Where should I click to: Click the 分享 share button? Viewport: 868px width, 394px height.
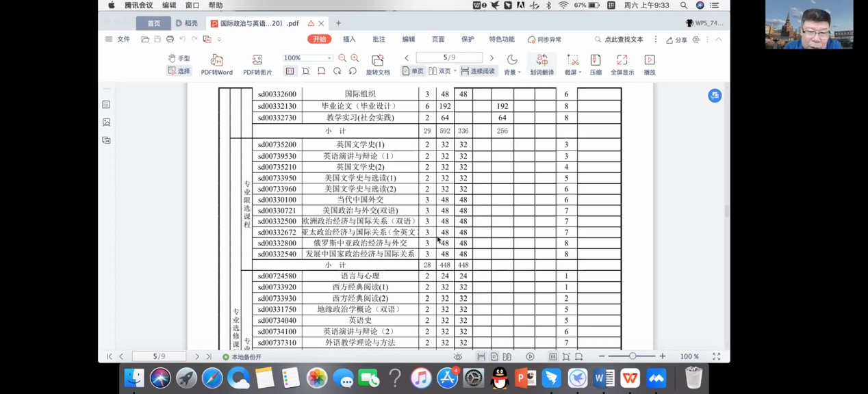(676, 40)
